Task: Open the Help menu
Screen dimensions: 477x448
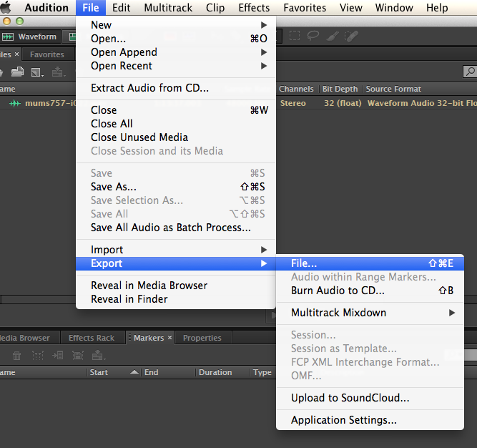Action: click(437, 8)
